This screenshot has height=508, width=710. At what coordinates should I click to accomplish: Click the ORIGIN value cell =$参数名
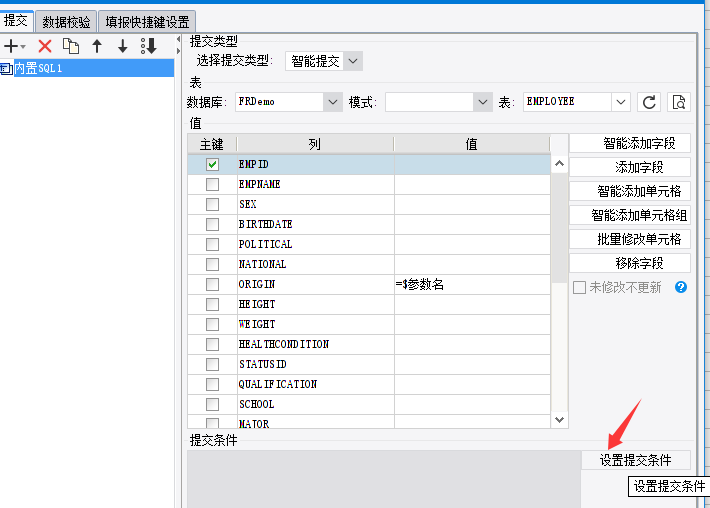click(472, 284)
